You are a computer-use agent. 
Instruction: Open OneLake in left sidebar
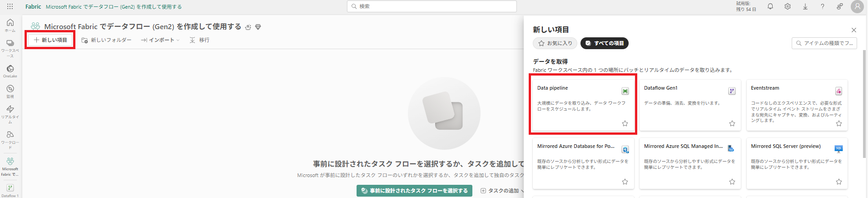(x=10, y=71)
